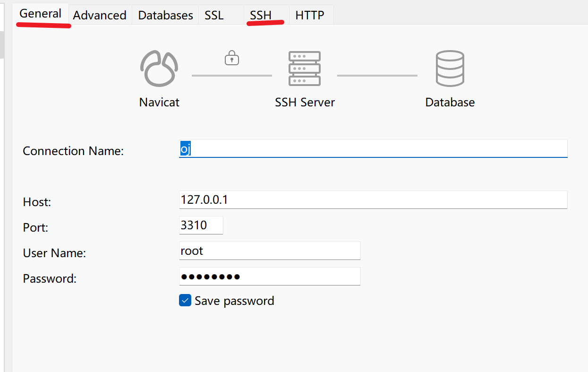Click the padlock icon on connection line
The height and width of the screenshot is (372, 588).
pyautogui.click(x=231, y=59)
